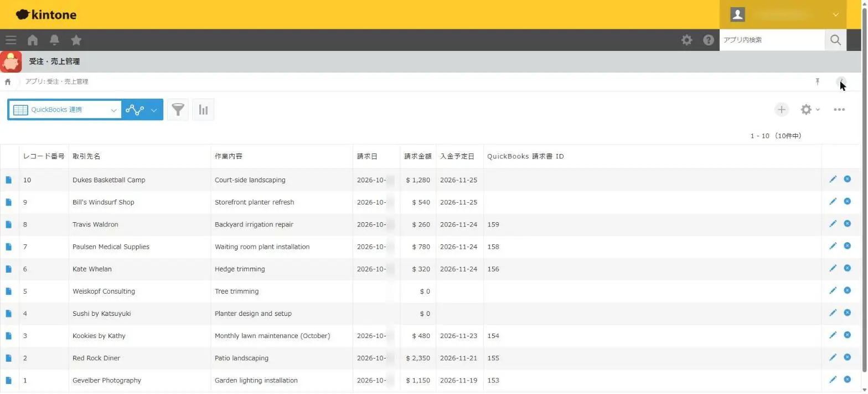Delete the Paulsen Medical Supplies record
The width and height of the screenshot is (868, 394).
[x=847, y=246]
